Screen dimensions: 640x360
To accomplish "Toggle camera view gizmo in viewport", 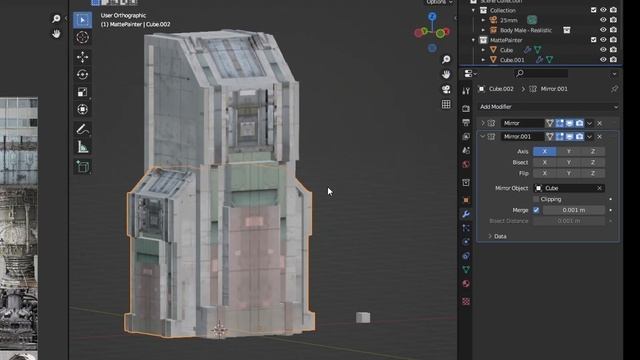I will click(446, 89).
